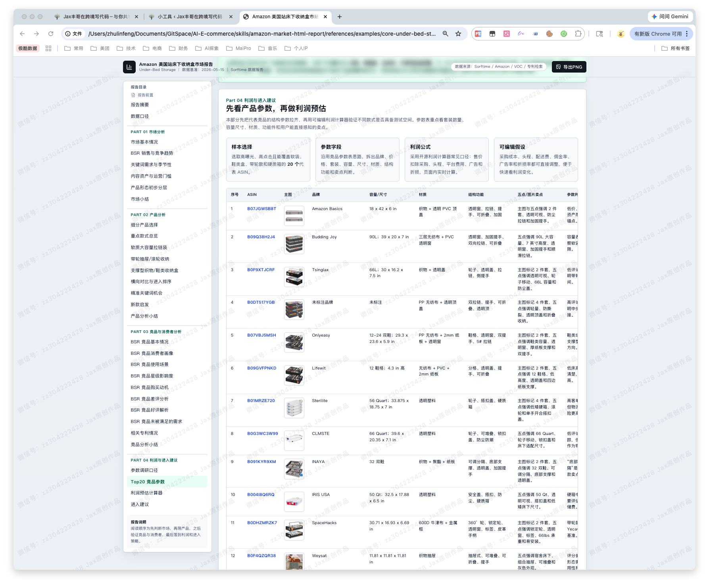Click the 可编辑假设 info card

tap(536, 159)
